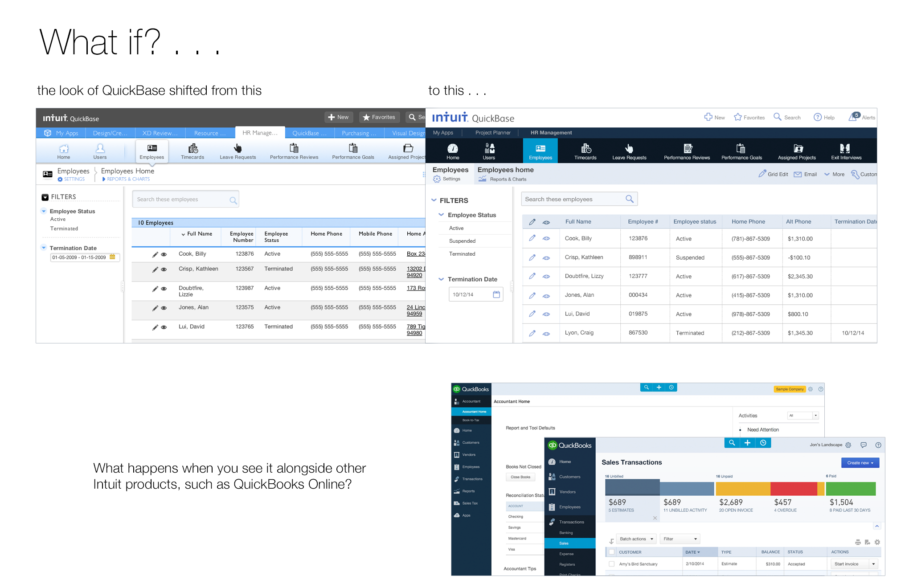
Task: Open Exit Interviews in the dark toolbar
Action: click(x=846, y=151)
